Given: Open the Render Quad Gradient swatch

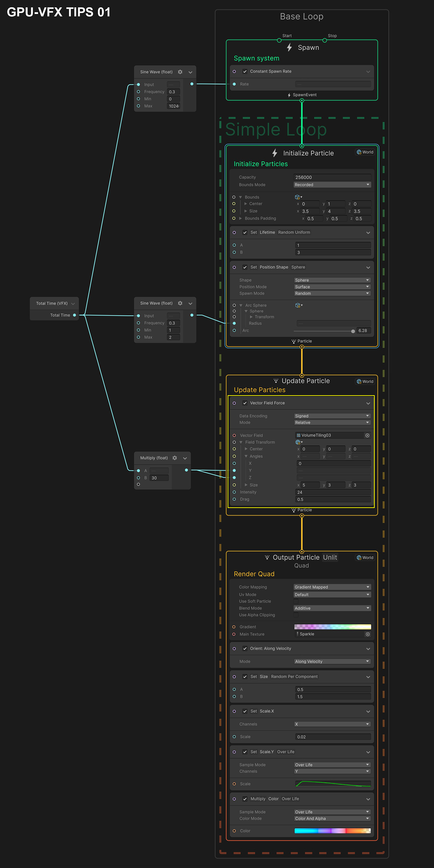Looking at the screenshot, I should (x=332, y=627).
